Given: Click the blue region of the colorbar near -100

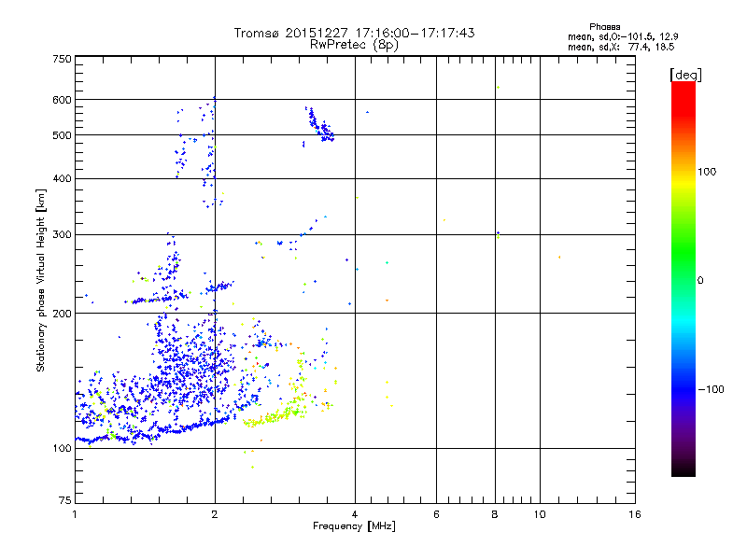Looking at the screenshot, I should (684, 388).
